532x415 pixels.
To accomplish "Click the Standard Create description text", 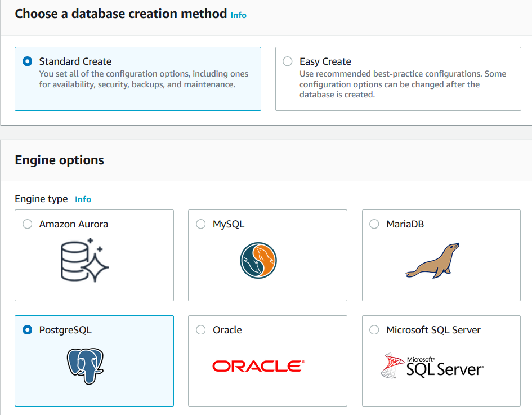I will click(x=144, y=79).
